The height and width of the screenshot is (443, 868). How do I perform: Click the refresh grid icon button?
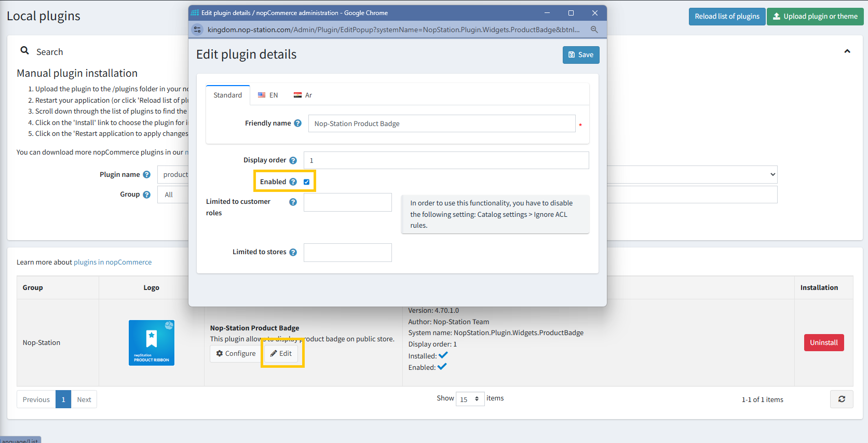[x=842, y=399]
